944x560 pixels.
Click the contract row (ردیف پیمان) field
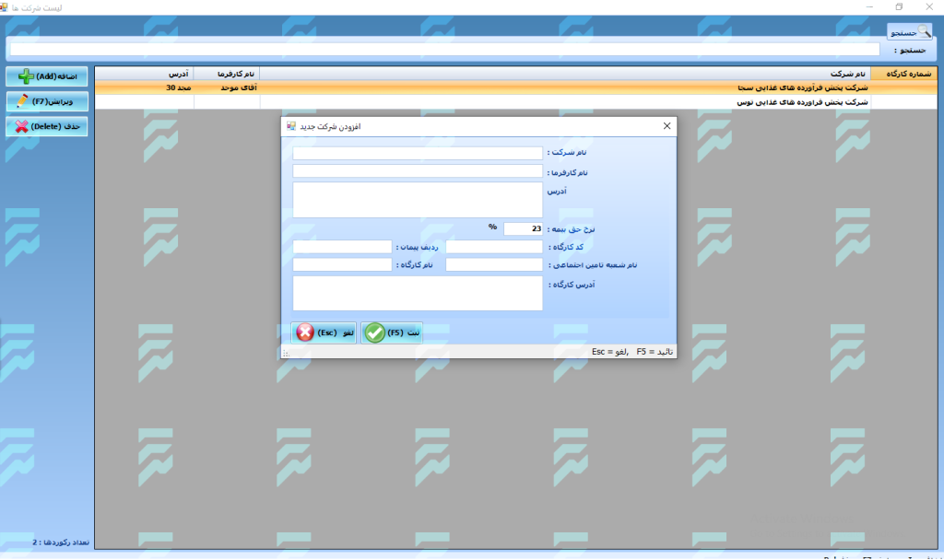coord(342,247)
